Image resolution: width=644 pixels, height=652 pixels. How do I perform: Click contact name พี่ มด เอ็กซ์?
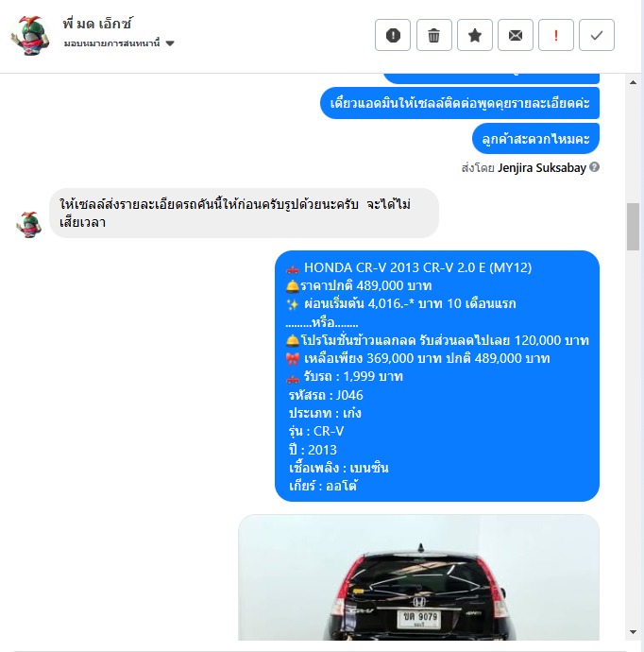(x=97, y=24)
